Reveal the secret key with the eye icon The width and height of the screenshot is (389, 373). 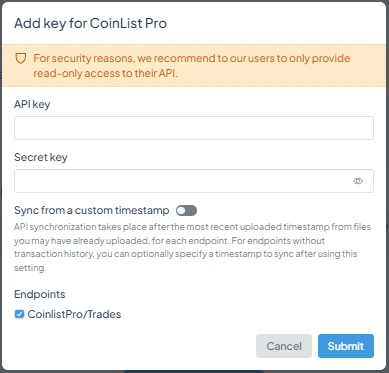pyautogui.click(x=358, y=181)
